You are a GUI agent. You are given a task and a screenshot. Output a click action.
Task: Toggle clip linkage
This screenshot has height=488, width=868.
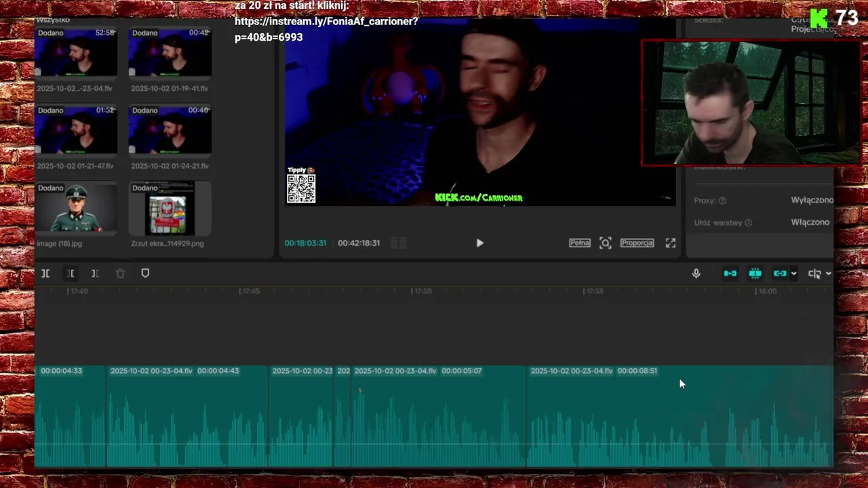point(780,274)
